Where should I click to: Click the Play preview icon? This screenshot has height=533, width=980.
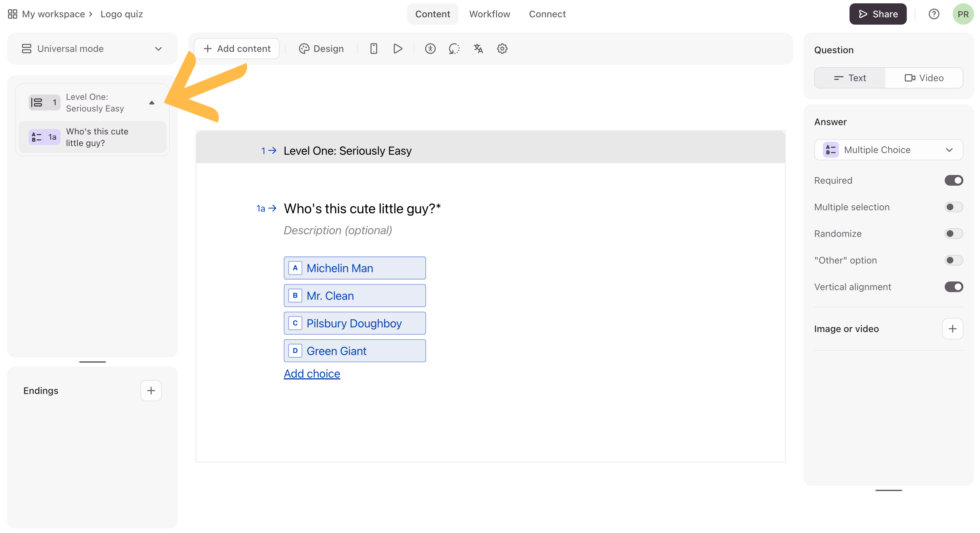(x=398, y=49)
